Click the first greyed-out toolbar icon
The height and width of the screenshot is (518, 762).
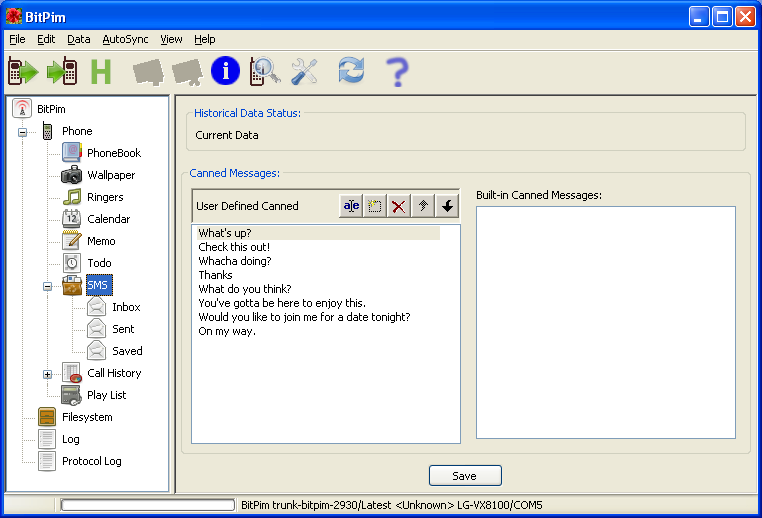coord(148,72)
